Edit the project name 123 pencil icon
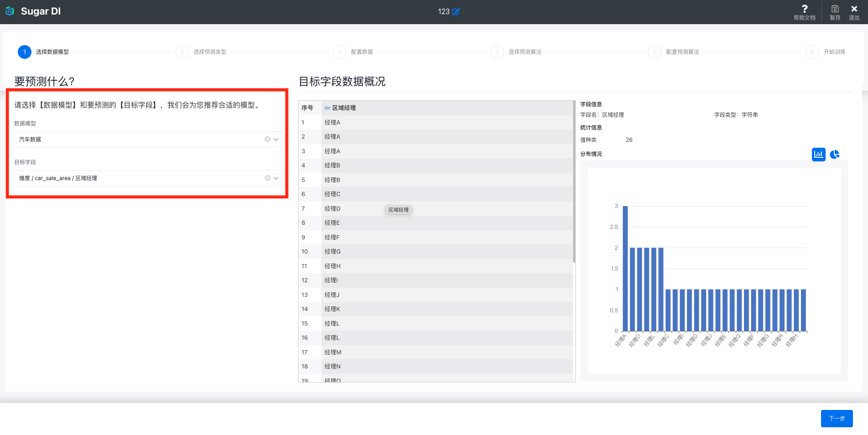 pos(456,11)
